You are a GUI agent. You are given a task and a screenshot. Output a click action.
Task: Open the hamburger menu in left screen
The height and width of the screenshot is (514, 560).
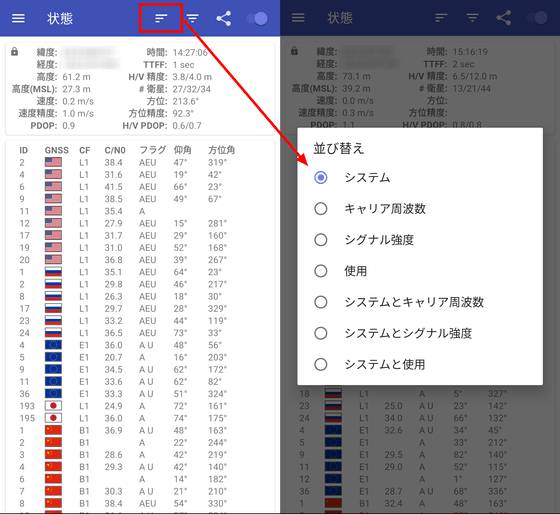18,18
